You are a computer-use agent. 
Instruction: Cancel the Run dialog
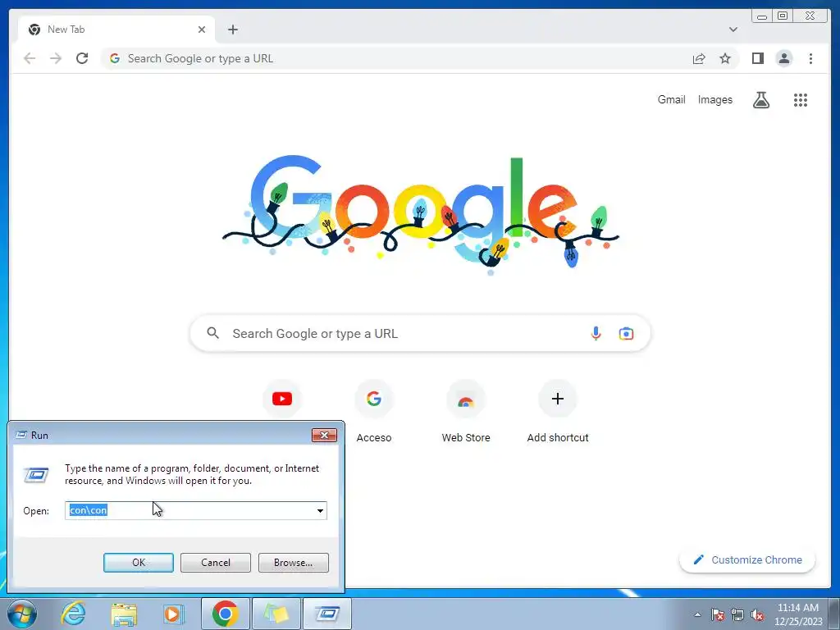pos(216,563)
